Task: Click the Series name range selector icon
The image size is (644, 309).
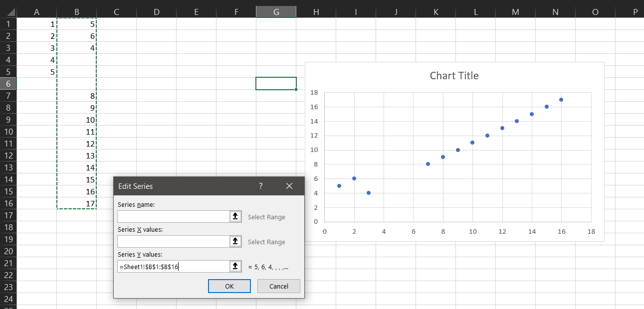Action: click(235, 216)
